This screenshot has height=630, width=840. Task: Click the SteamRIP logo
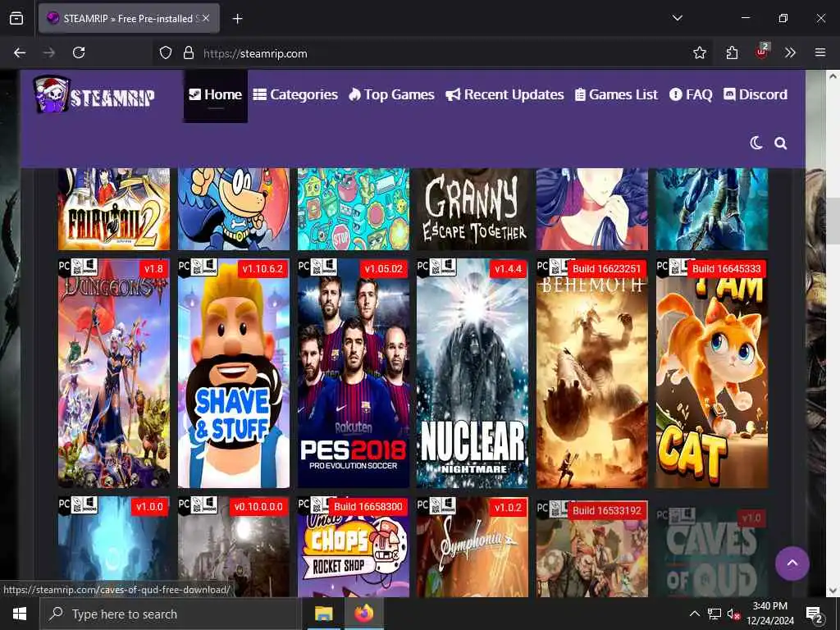point(94,95)
